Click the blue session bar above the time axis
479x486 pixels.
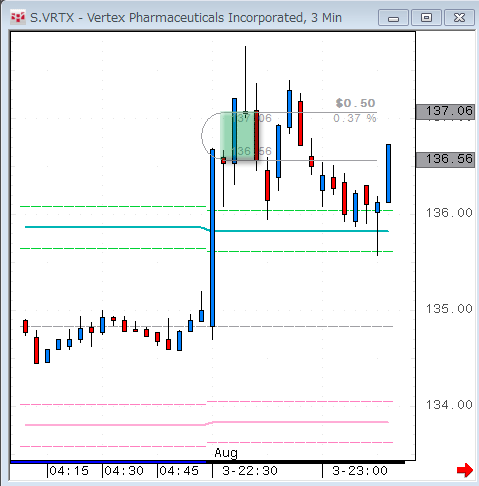click(x=108, y=462)
